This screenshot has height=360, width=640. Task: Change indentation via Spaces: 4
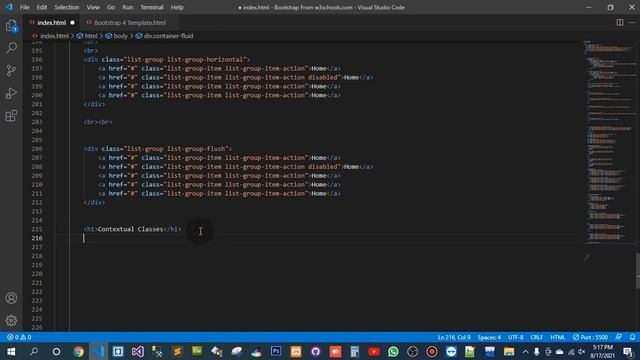tap(489, 337)
